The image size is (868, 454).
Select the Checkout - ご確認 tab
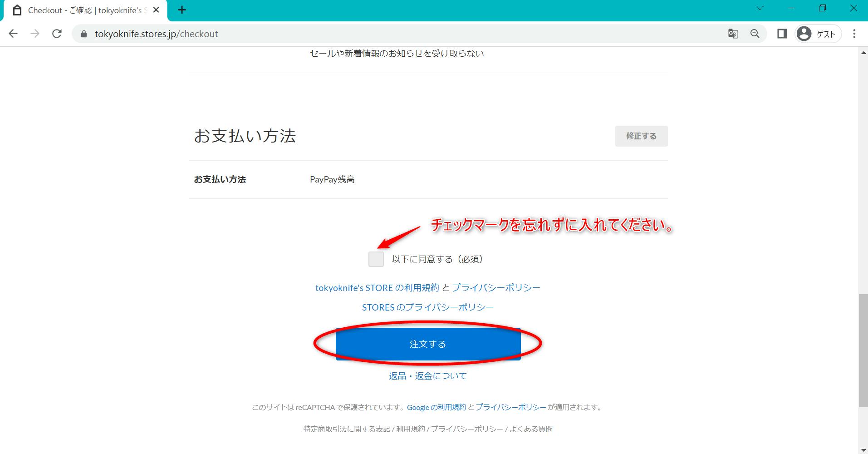point(85,10)
